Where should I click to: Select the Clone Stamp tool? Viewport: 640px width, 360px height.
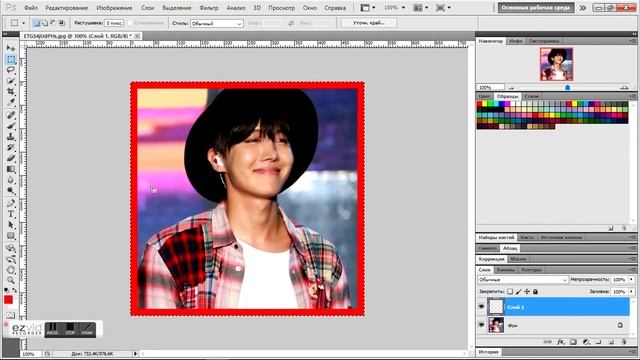coord(11,137)
